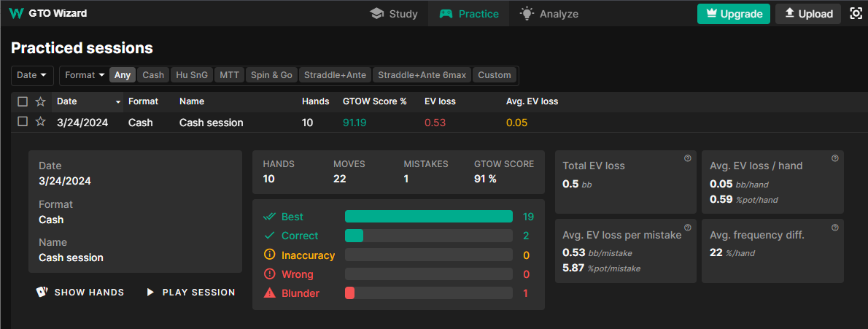Open help icon for Avg. EV loss / hand
This screenshot has width=868, height=329.
[834, 158]
